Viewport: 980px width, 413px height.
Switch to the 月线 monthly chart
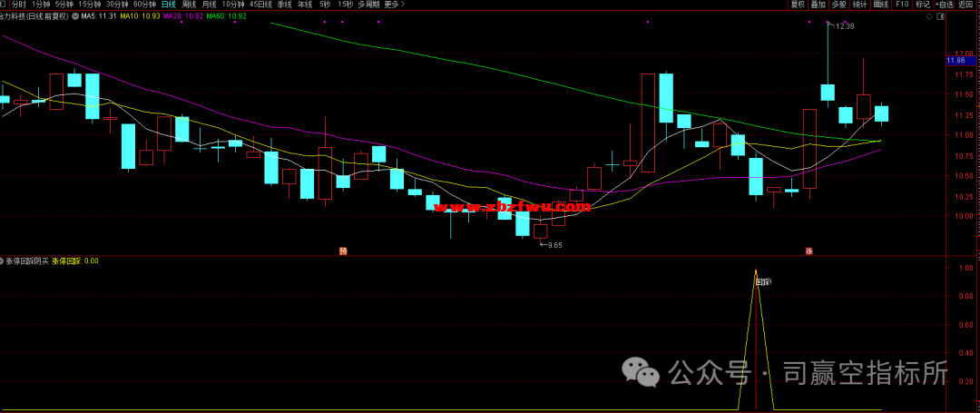click(x=209, y=4)
